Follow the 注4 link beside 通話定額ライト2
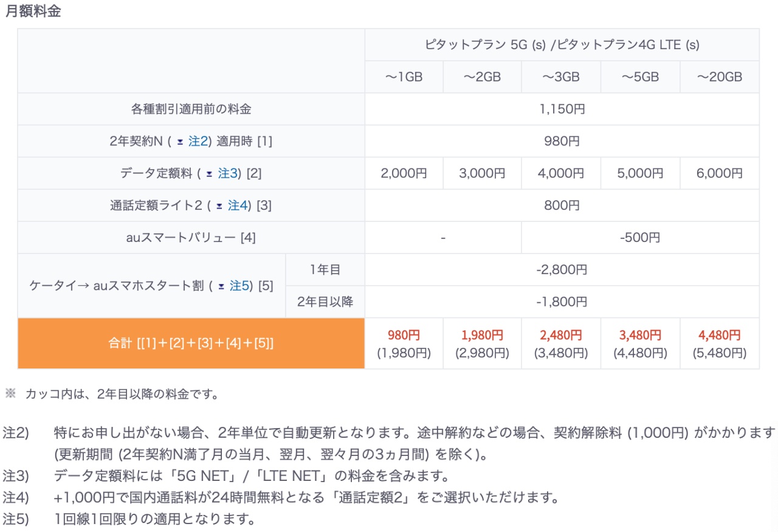 tap(238, 206)
